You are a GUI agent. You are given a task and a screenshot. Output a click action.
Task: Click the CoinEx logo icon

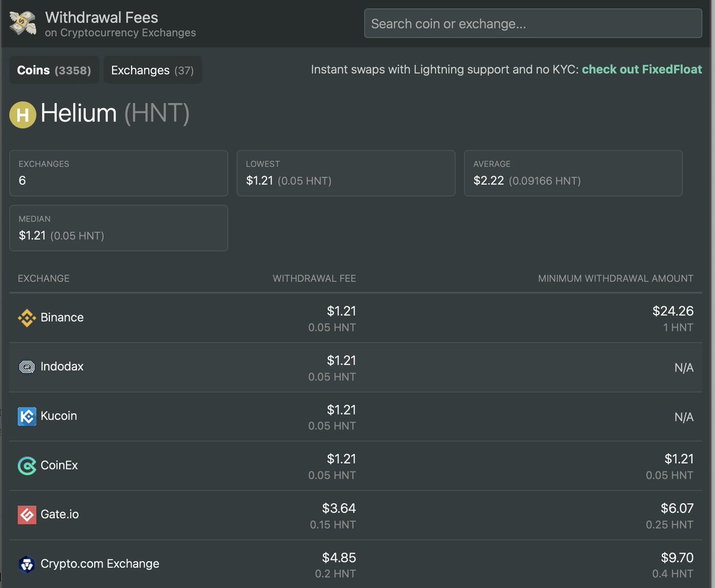27,466
